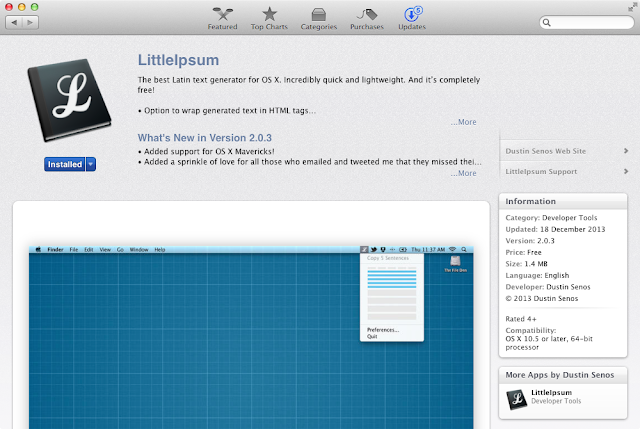640x429 pixels.
Task: Open the Updates icon with badge
Action: (413, 14)
